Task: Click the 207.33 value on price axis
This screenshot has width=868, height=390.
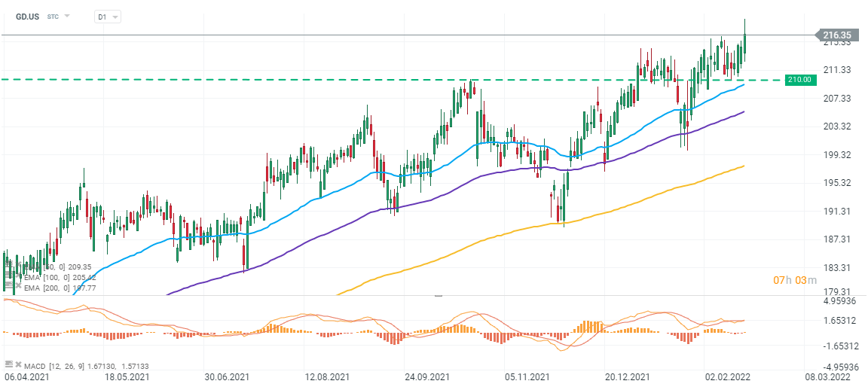Action: pos(836,98)
